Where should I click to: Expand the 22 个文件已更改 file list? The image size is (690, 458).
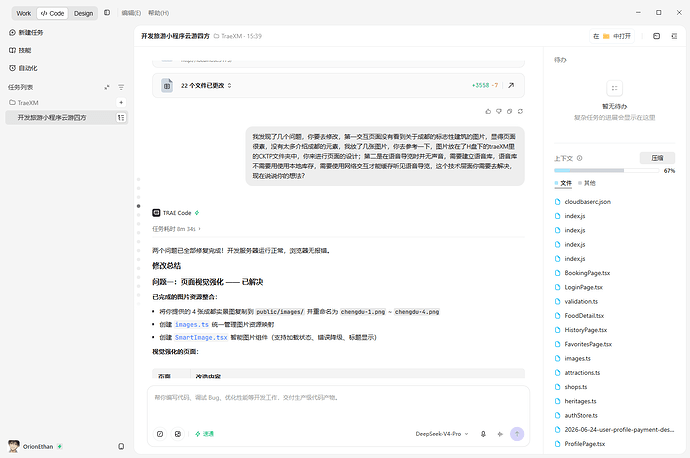coord(206,85)
